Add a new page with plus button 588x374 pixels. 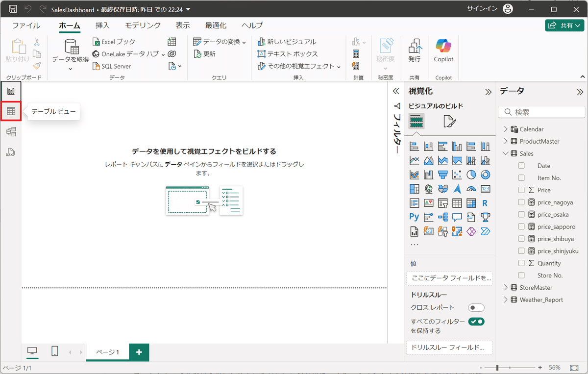click(139, 352)
